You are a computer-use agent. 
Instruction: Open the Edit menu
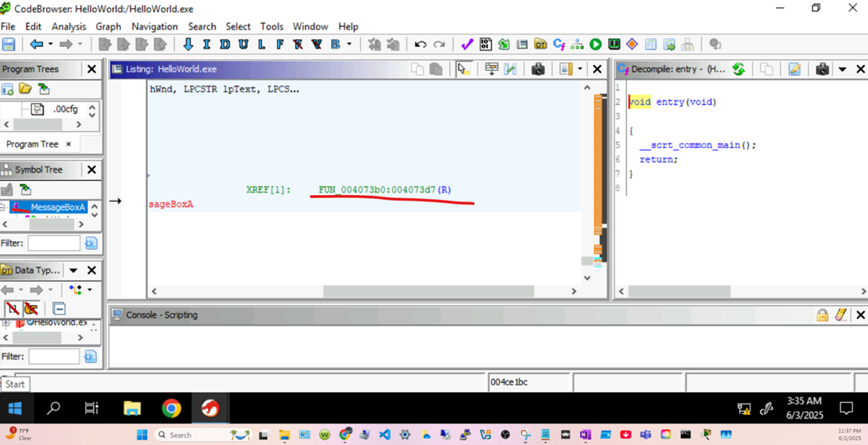(x=33, y=26)
